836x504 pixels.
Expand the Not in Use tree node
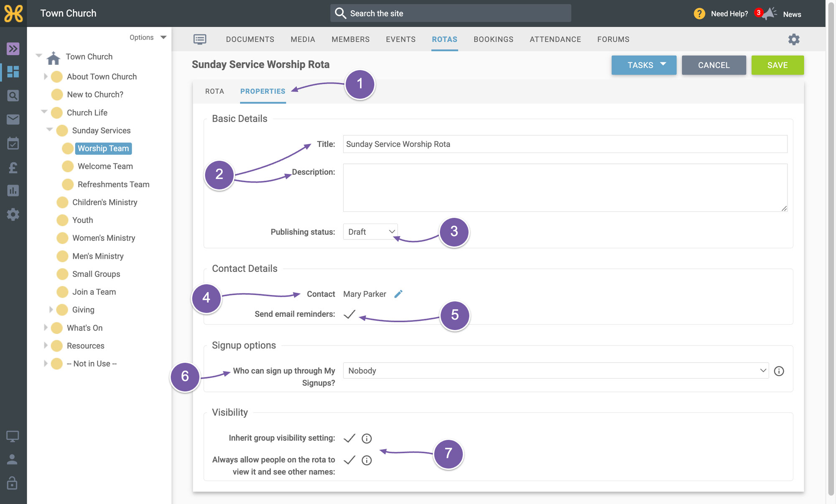tap(46, 364)
